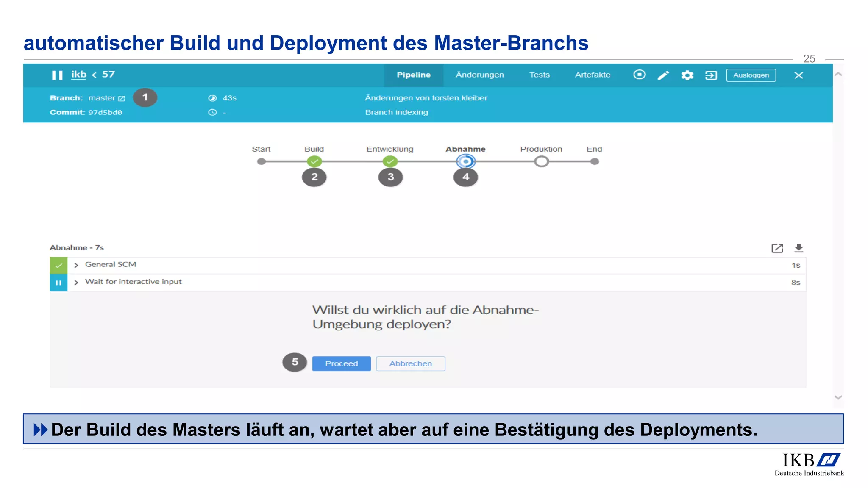Click the Produktion stage label
The image size is (868, 488).
click(x=541, y=149)
